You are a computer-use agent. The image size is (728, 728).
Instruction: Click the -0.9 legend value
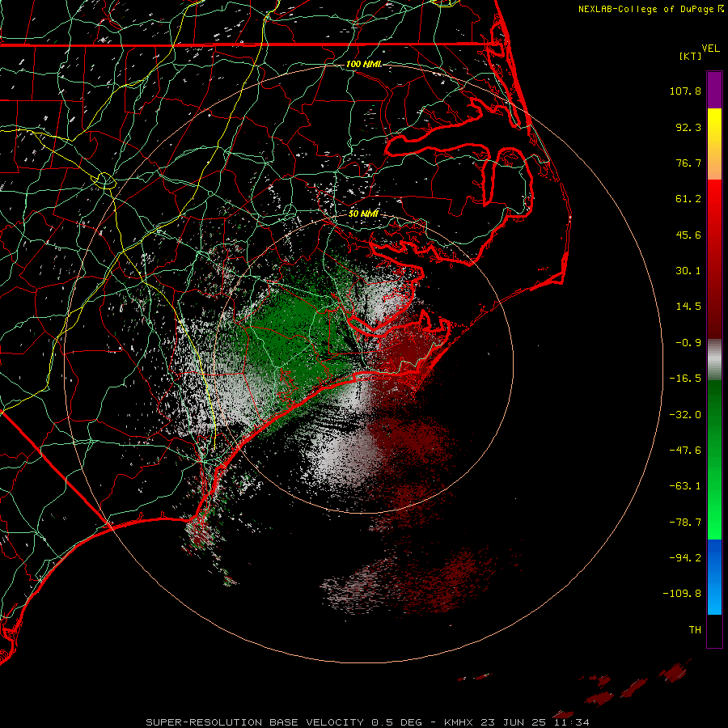coord(688,343)
